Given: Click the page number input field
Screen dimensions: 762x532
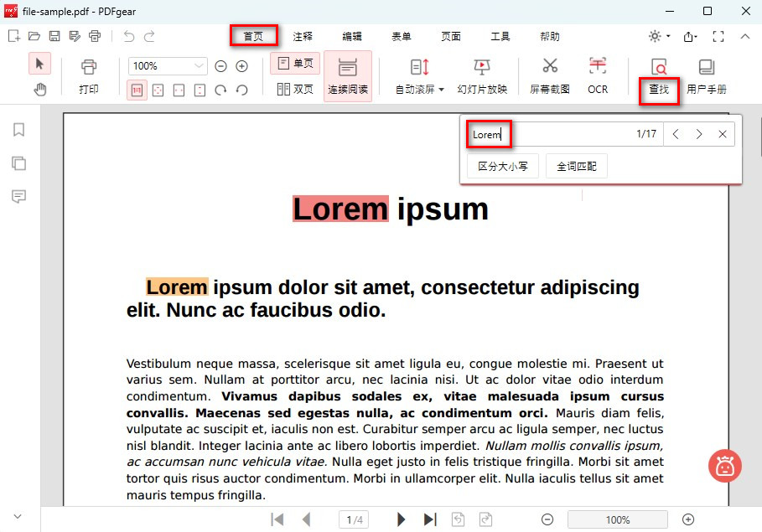Looking at the screenshot, I should click(353, 519).
